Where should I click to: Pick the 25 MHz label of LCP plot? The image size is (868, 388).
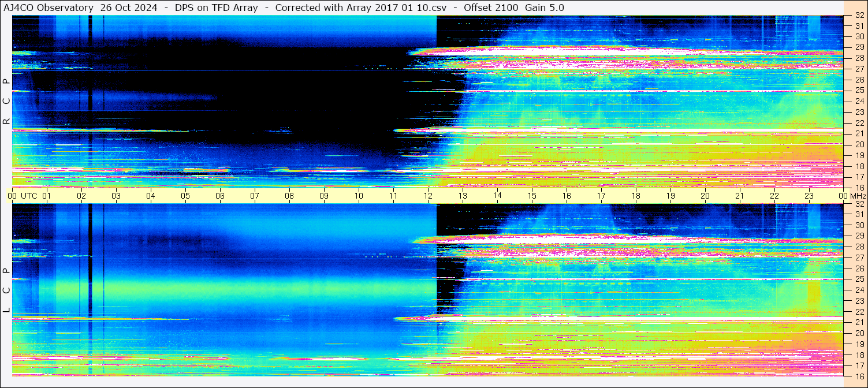(859, 279)
